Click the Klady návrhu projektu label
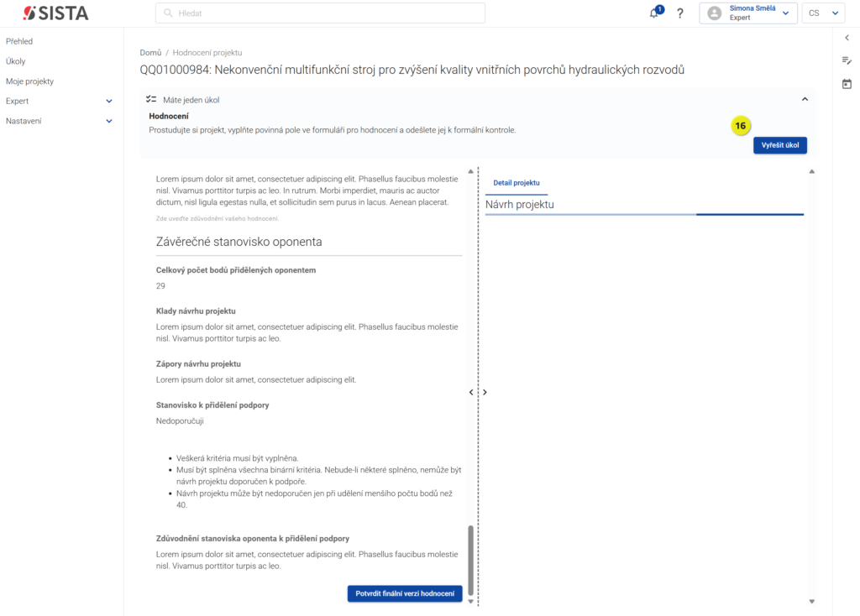The height and width of the screenshot is (616, 860). click(x=196, y=311)
